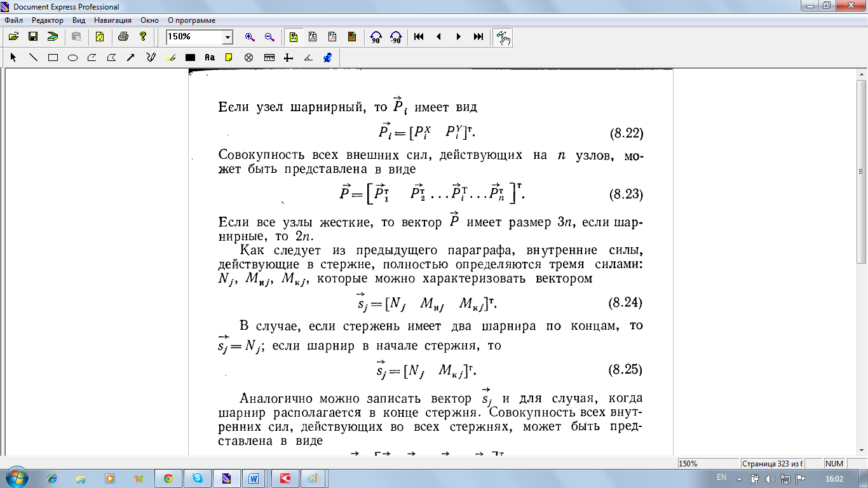Select the line drawing tool
This screenshot has width=868, height=488.
tap(33, 57)
